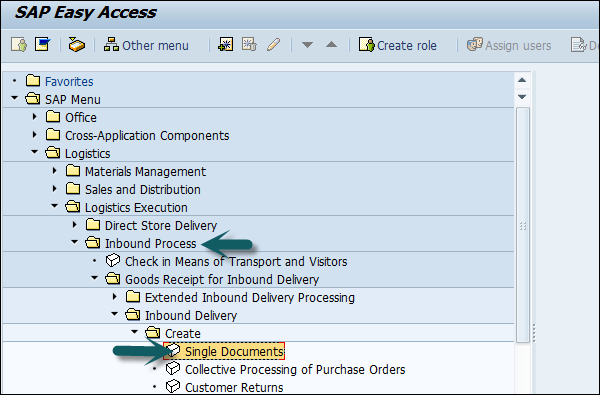The width and height of the screenshot is (600, 395).
Task: Select Cross-Application Components label
Action: point(147,135)
